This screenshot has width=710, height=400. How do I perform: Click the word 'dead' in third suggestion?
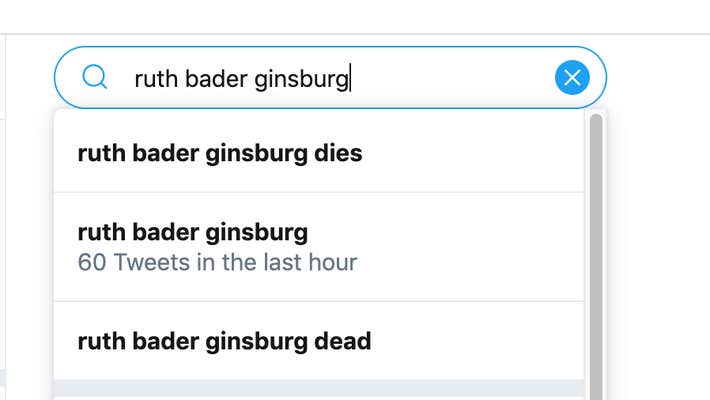tap(343, 341)
